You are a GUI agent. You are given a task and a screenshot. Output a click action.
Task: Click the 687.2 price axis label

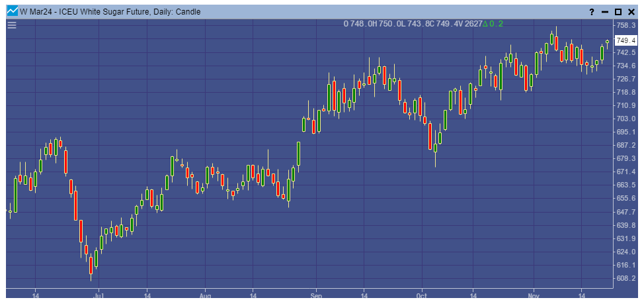coord(625,145)
